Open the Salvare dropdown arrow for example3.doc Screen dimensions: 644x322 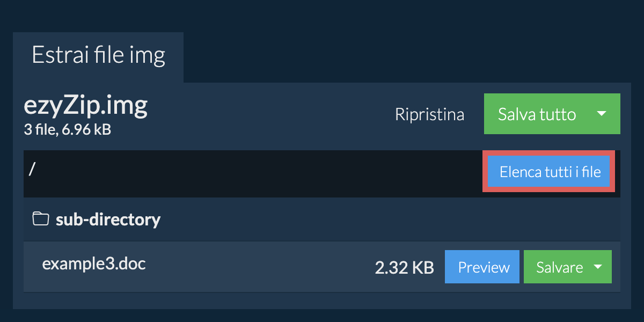[597, 267]
